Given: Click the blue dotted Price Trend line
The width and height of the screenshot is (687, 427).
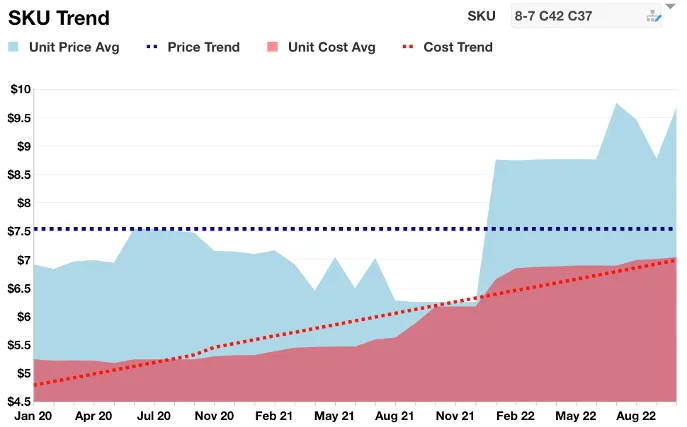Looking at the screenshot, I should [355, 229].
